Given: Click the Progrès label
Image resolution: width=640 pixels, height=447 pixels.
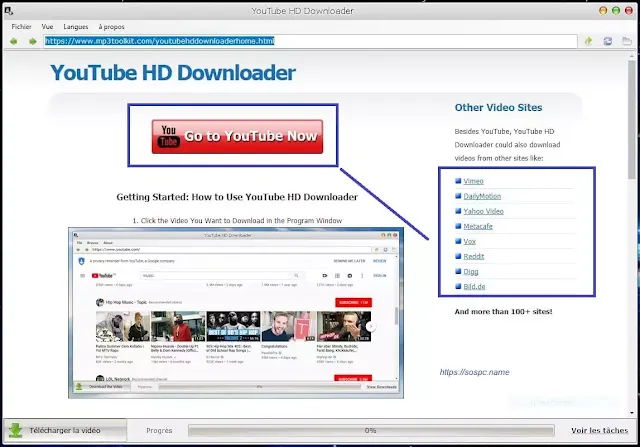Looking at the screenshot, I should tap(159, 430).
